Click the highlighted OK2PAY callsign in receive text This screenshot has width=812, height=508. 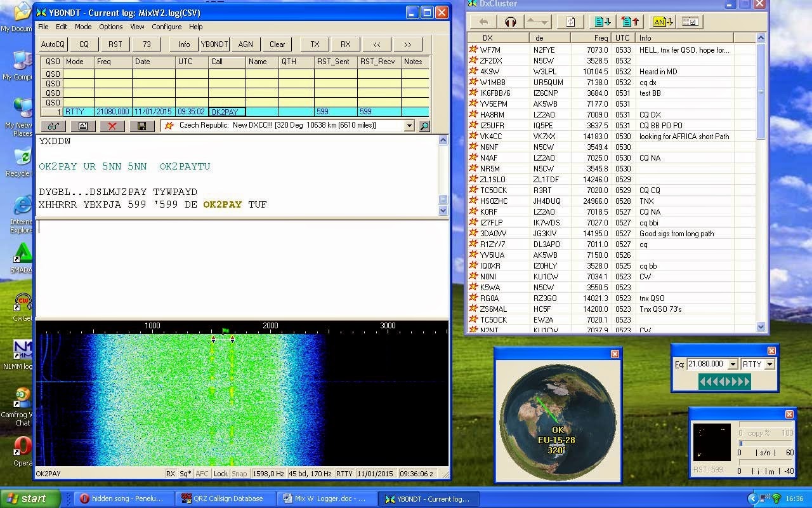point(223,204)
